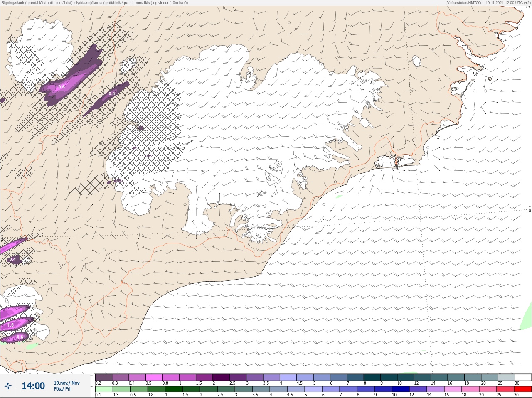
Task: Select the bright red rain swatch labeled 30
Action: pyautogui.click(x=523, y=389)
